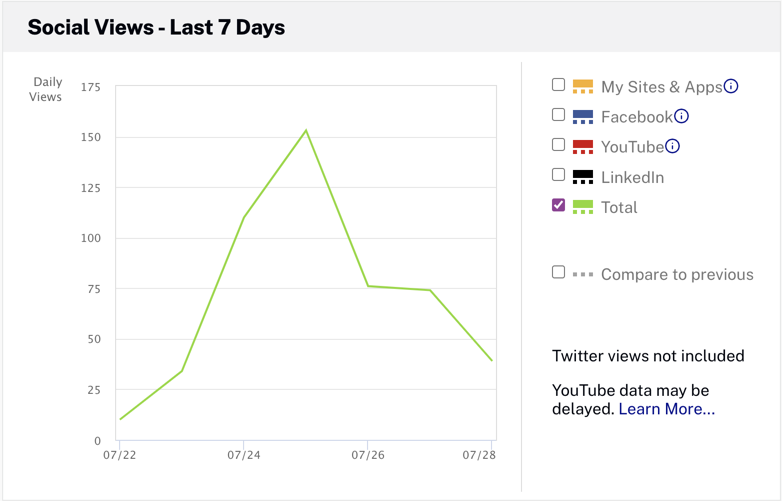
Task: Click the gray dotted Compare legend icon
Action: coord(583,274)
